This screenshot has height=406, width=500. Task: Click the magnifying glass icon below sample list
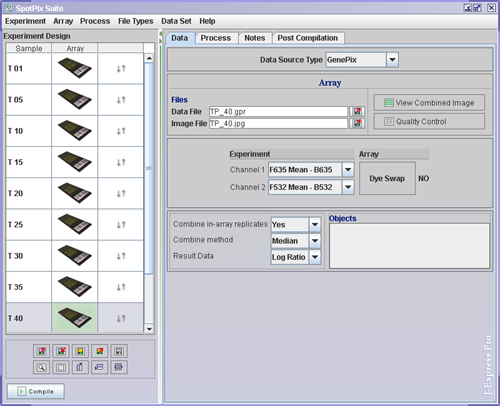coord(41,367)
